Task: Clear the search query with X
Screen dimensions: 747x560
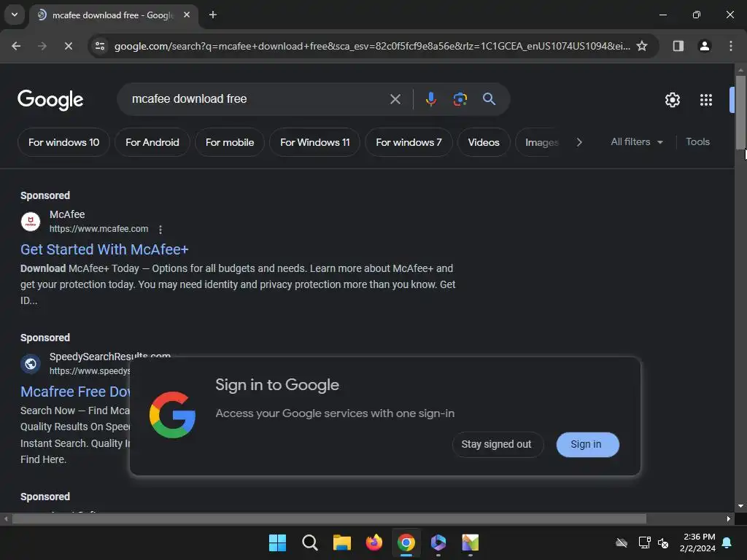Action: point(395,99)
